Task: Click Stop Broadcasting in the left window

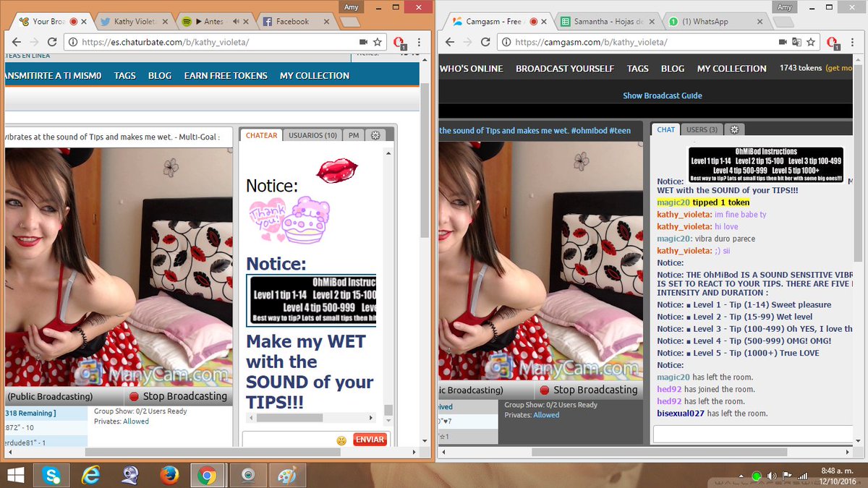Action: (x=177, y=396)
